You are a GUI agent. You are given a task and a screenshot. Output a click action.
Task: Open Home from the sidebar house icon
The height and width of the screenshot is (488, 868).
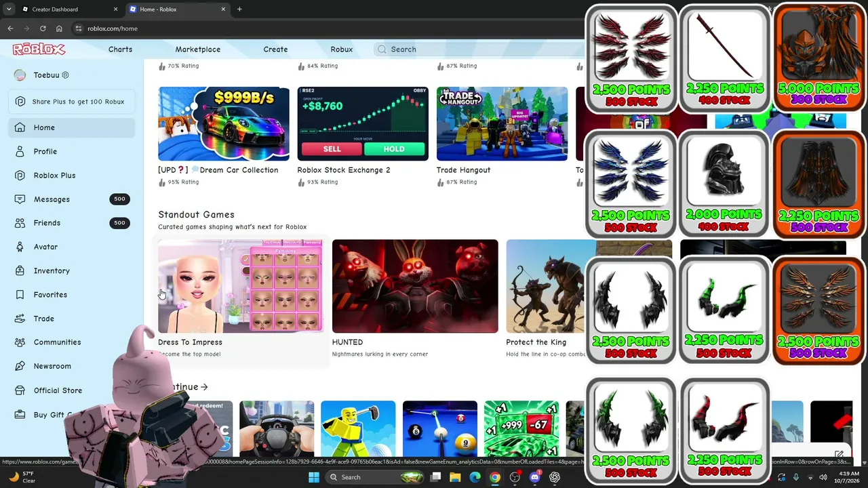[20, 127]
